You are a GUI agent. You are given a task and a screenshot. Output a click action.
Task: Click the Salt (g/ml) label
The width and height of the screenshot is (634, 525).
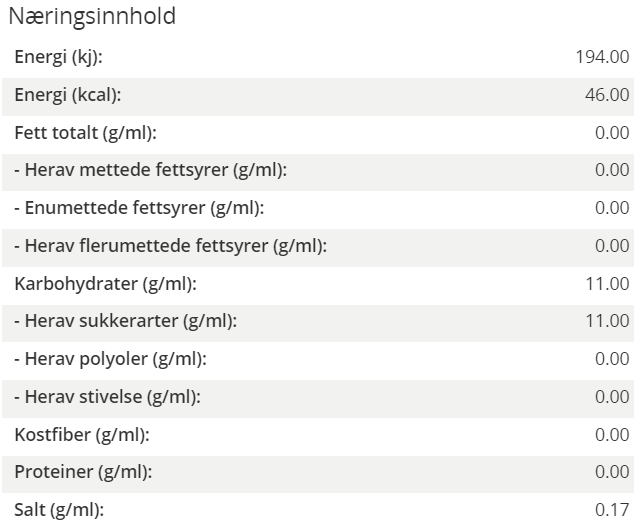point(59,510)
